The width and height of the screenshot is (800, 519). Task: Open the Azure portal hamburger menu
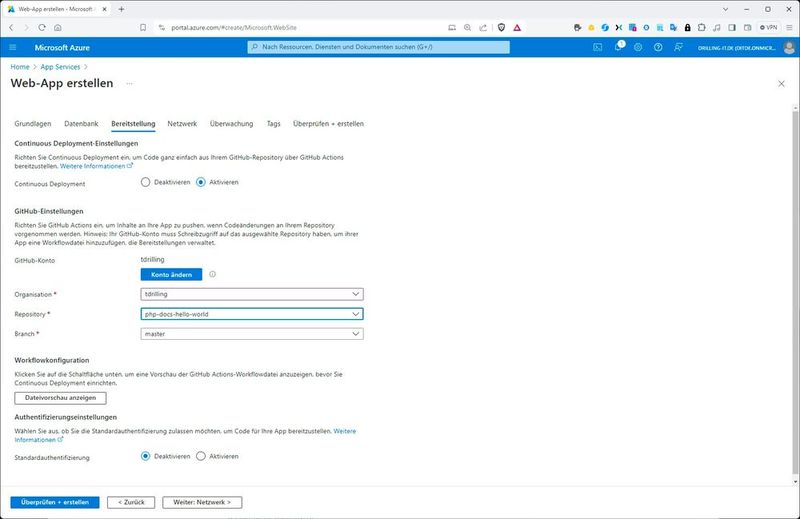click(13, 47)
